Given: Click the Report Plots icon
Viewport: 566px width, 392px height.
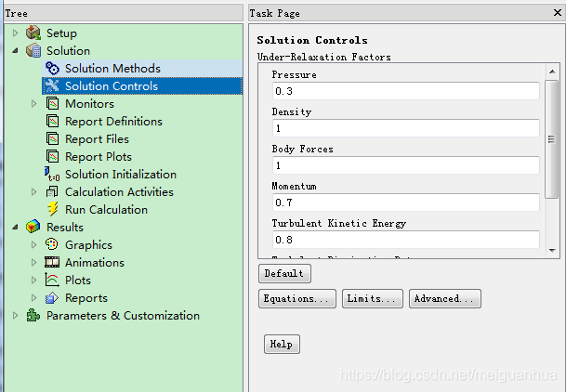Looking at the screenshot, I should click(52, 157).
